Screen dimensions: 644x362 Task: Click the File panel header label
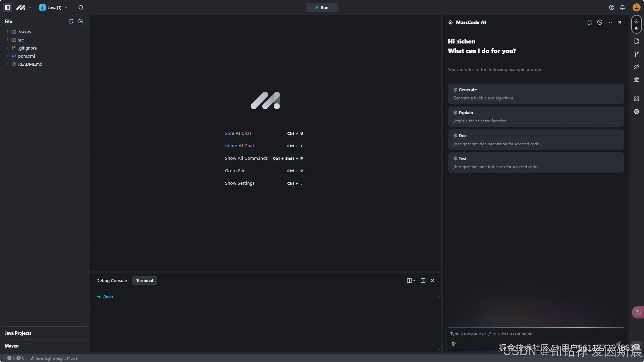(x=8, y=21)
